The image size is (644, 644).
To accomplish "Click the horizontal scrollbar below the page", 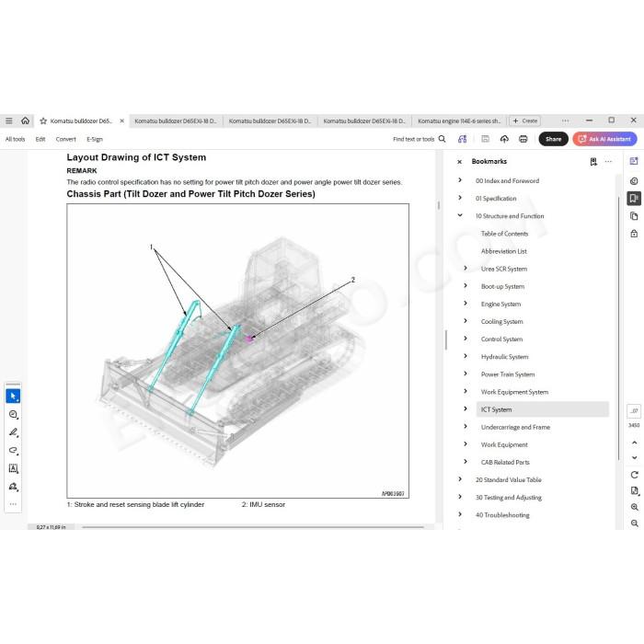I will pos(253,526).
